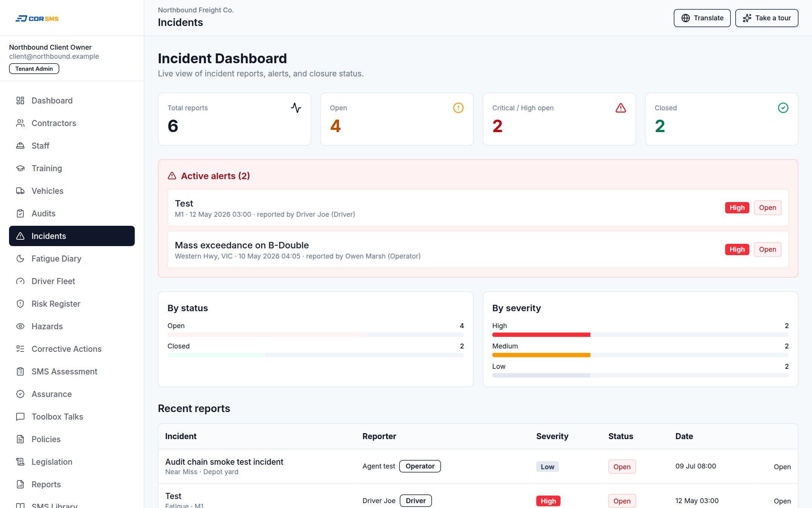Click the Audits clipboard-check icon
This screenshot has width=812, height=508.
20,213
